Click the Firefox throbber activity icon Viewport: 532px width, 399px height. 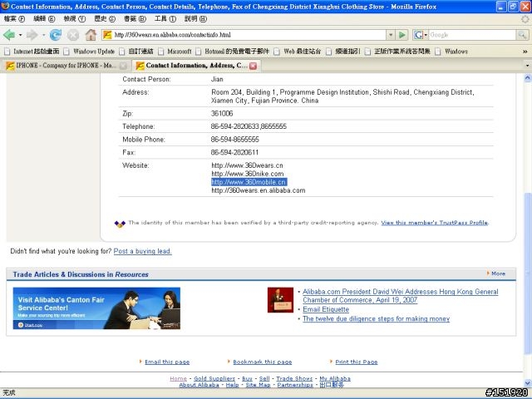(x=525, y=18)
